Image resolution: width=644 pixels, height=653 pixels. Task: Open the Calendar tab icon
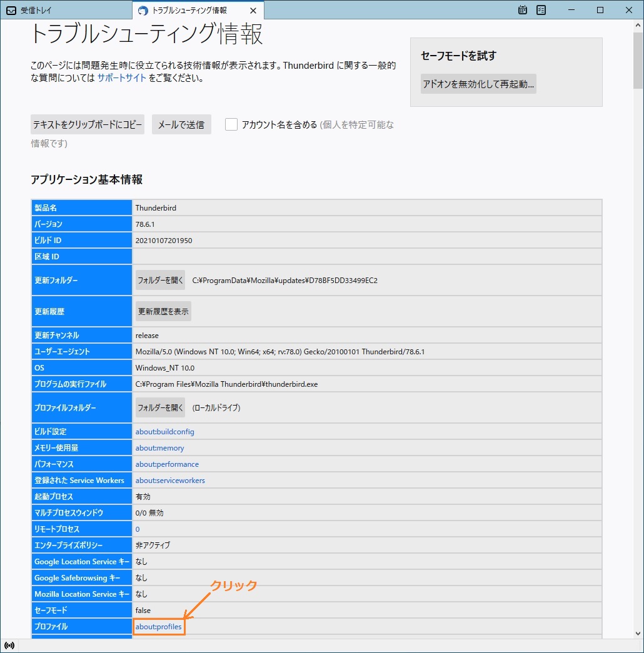coord(523,10)
